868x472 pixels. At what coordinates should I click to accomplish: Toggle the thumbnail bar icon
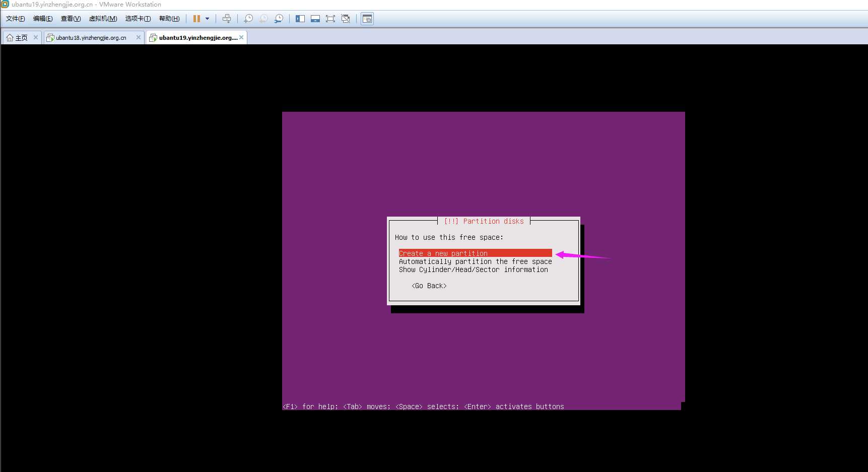(315, 19)
